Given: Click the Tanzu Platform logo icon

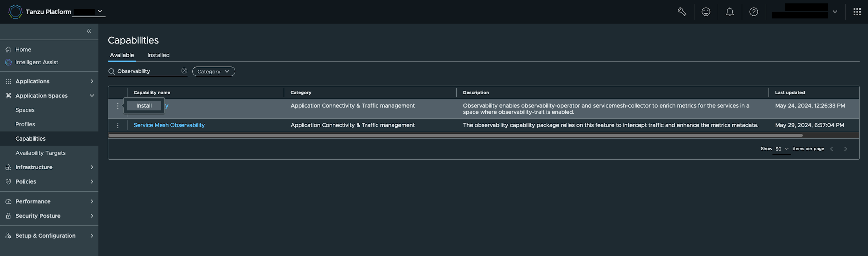Looking at the screenshot, I should coord(15,11).
